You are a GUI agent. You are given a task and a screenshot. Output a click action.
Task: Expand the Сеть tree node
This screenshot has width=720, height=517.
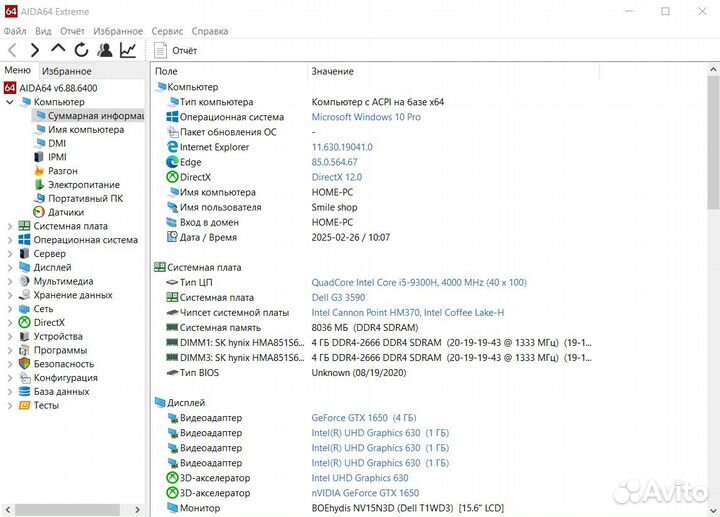pos(10,309)
